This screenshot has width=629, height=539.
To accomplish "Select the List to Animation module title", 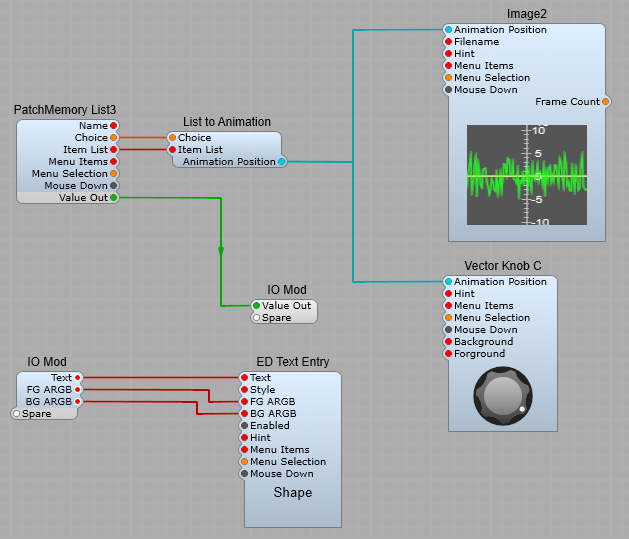I will (226, 122).
